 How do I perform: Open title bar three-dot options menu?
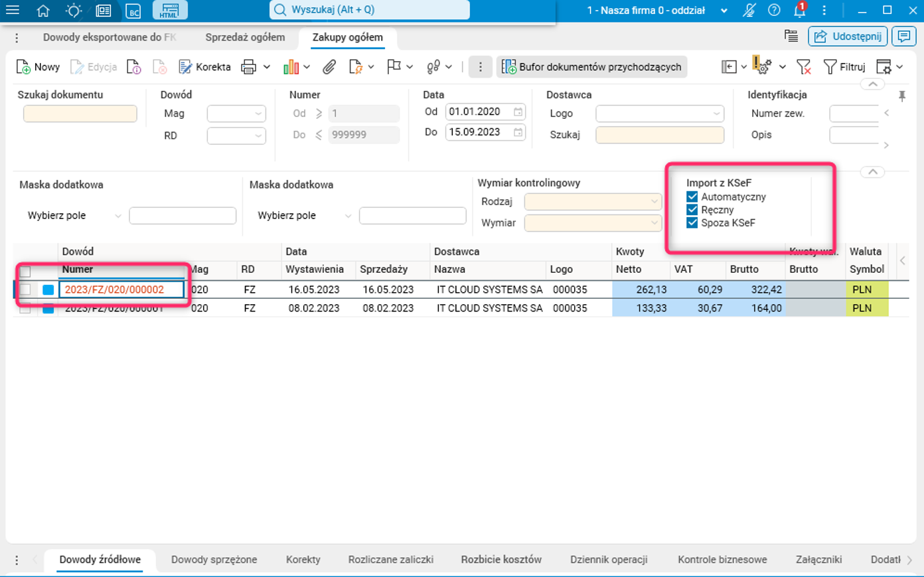824,10
